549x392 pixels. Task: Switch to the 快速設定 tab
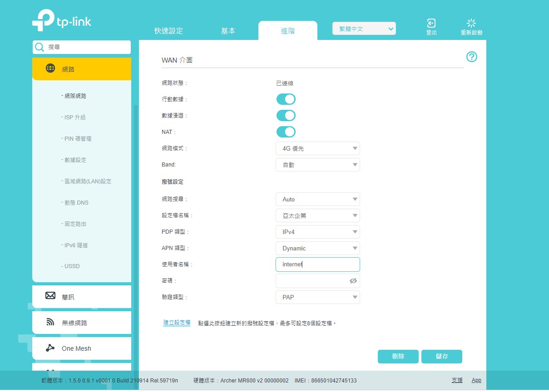coord(168,31)
